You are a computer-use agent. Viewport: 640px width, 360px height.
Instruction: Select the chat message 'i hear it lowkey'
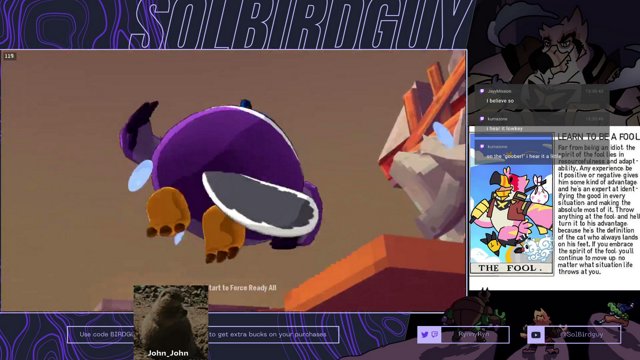click(504, 129)
